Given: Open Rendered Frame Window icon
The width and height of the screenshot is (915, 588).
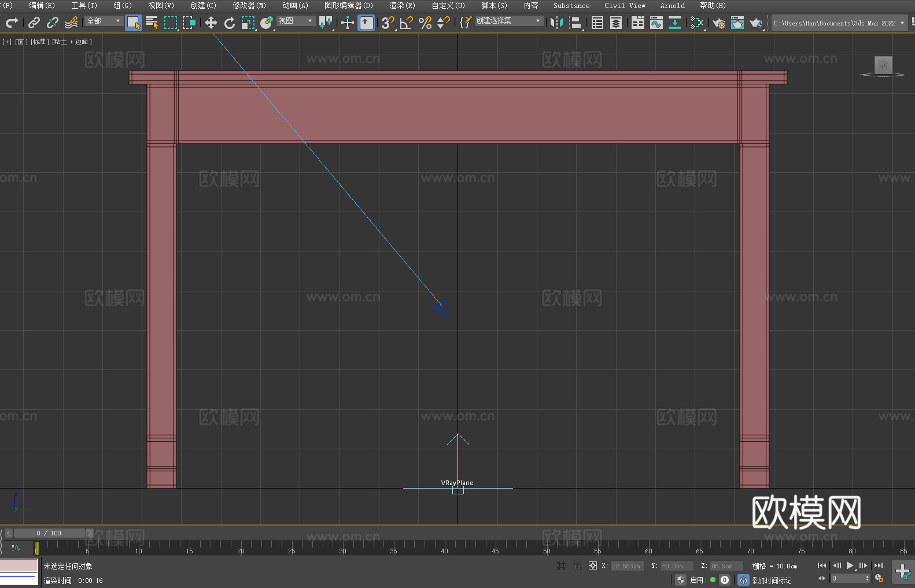Looking at the screenshot, I should tap(737, 23).
